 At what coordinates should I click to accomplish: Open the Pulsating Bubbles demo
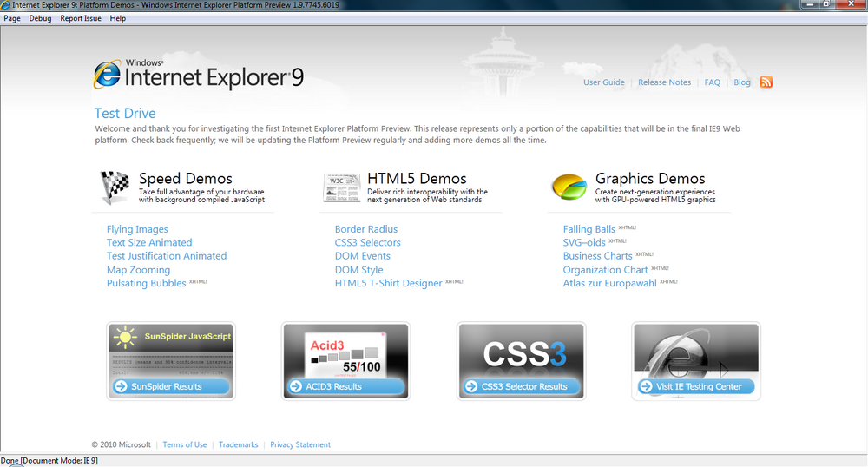[146, 283]
